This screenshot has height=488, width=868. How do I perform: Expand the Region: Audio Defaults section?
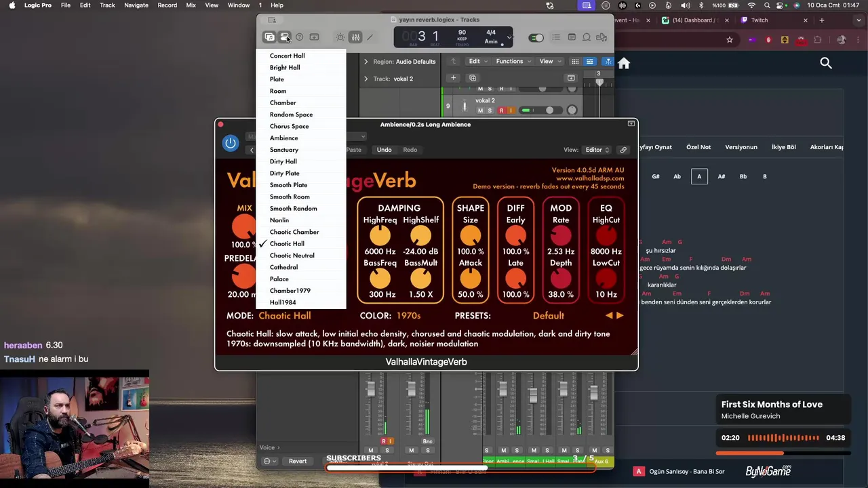click(x=366, y=62)
